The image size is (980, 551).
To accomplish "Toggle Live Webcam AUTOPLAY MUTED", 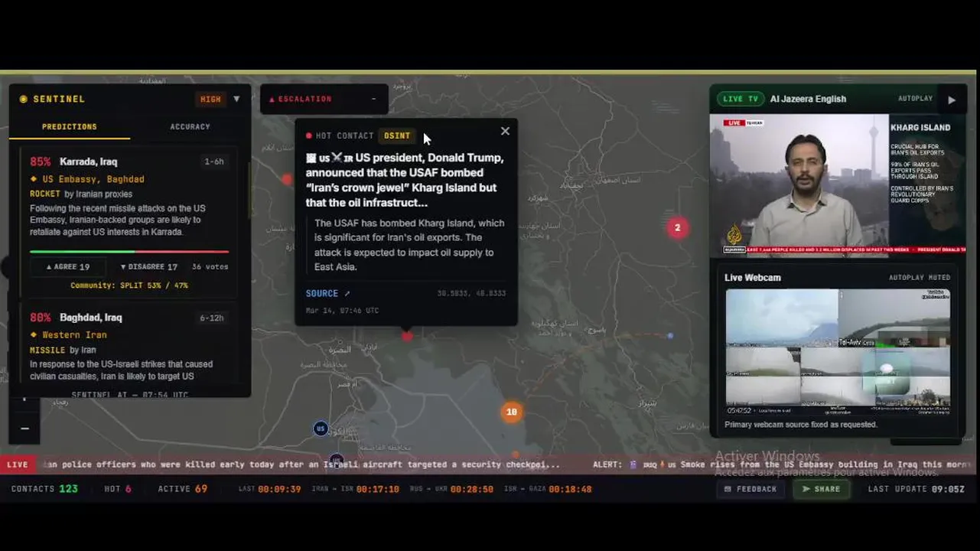I will pyautogui.click(x=920, y=278).
